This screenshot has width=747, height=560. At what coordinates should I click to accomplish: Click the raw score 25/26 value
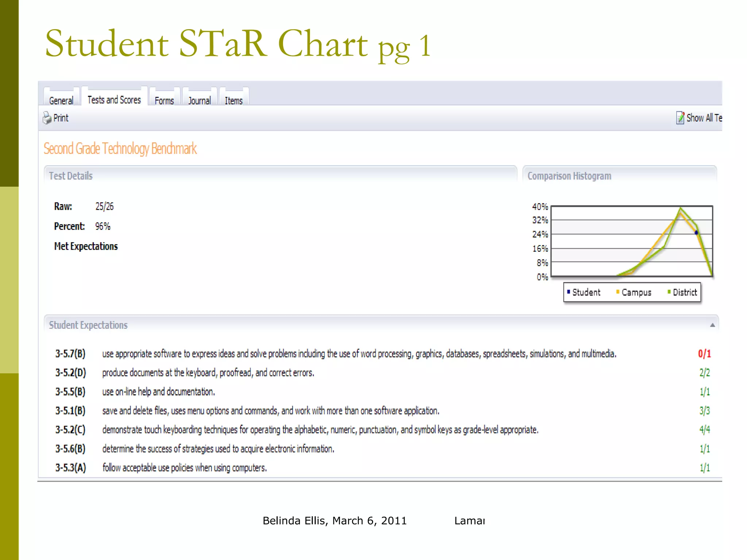[x=104, y=206]
